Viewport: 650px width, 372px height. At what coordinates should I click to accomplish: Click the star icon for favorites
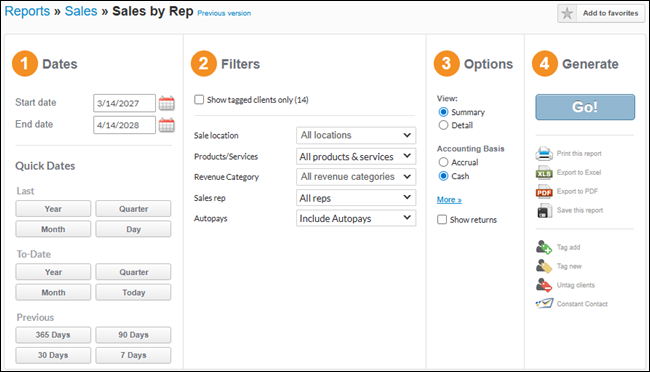[567, 13]
